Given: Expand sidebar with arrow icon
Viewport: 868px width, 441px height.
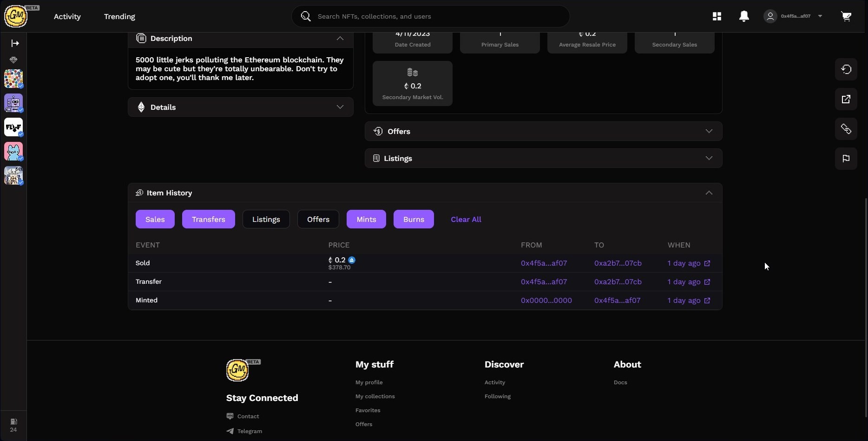Looking at the screenshot, I should tap(15, 43).
